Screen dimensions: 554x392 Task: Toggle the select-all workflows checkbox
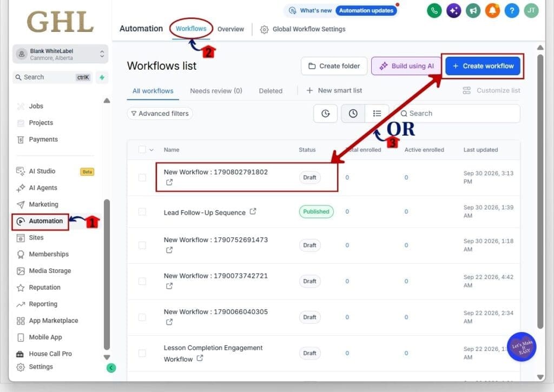click(x=142, y=149)
